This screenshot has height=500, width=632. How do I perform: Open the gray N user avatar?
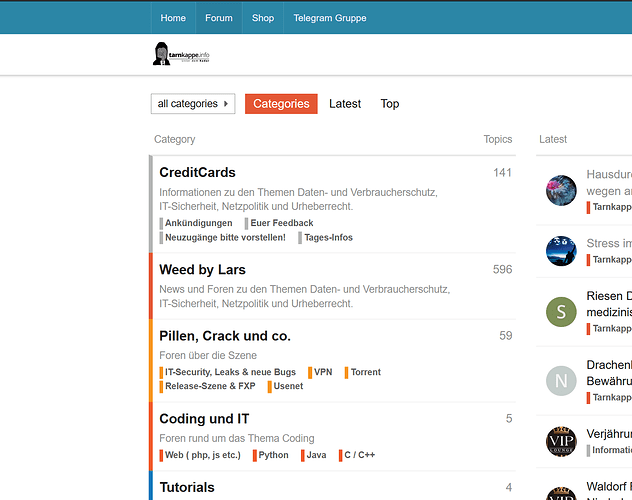(x=561, y=381)
